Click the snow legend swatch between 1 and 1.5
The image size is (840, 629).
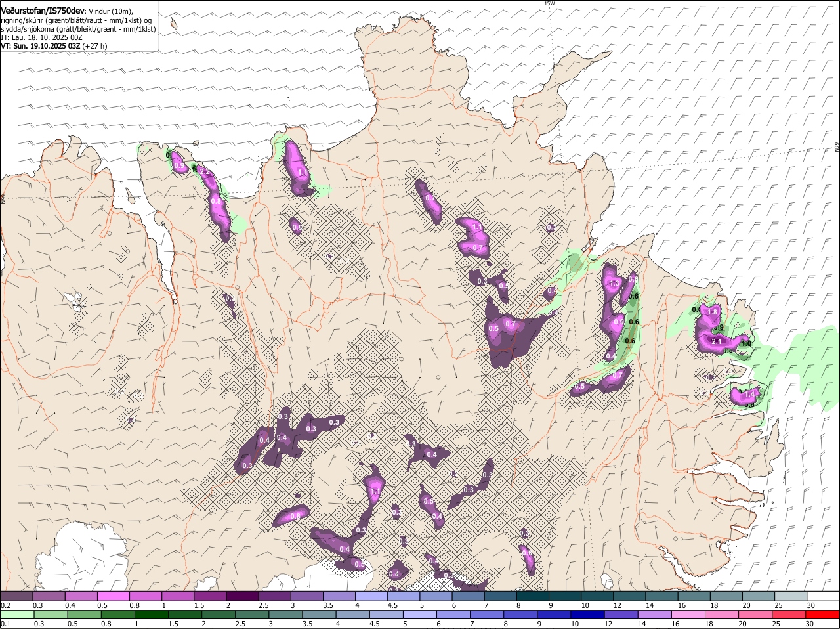(x=178, y=596)
